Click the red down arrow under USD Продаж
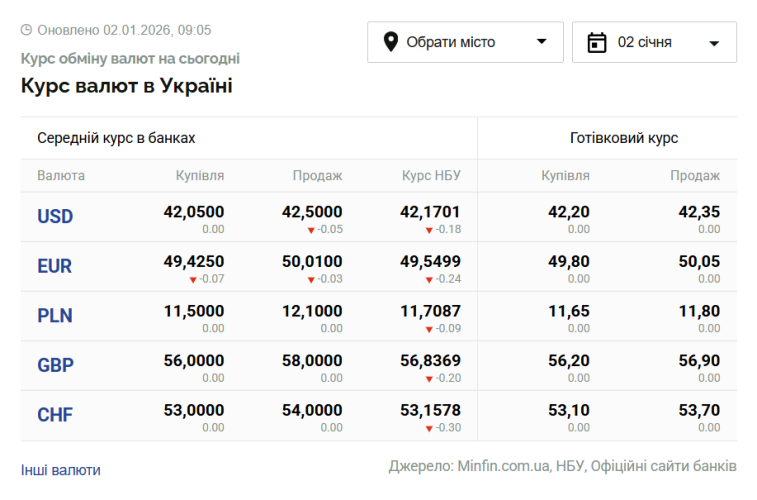757x500 pixels. click(x=311, y=230)
